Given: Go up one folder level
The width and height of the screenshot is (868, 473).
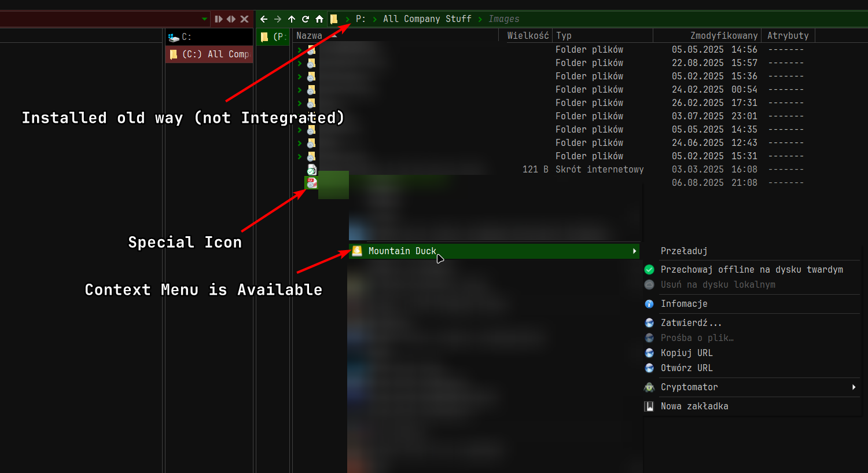Looking at the screenshot, I should tap(292, 19).
